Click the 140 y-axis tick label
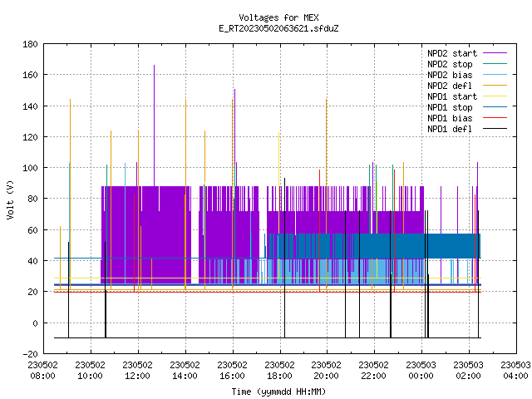The width and height of the screenshot is (532, 399). (30, 106)
